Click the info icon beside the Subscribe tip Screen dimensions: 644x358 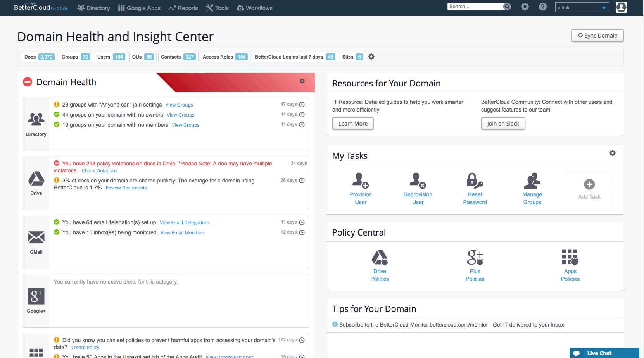335,325
